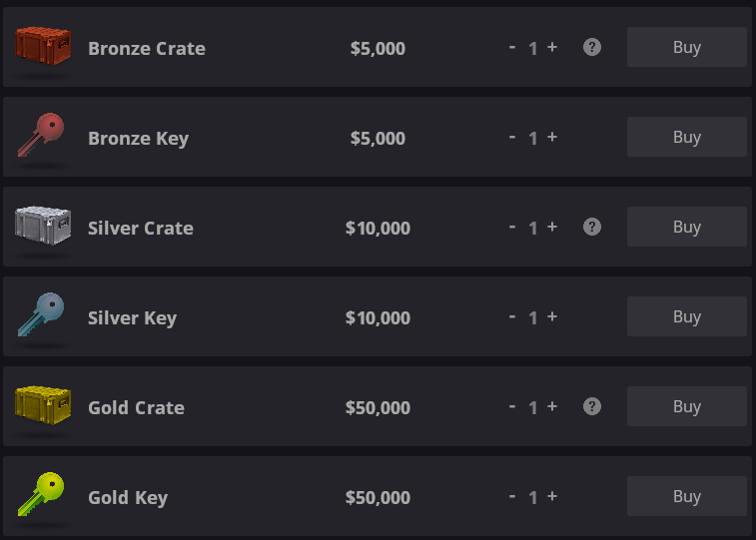This screenshot has width=756, height=540.
Task: Click the red Bronze Key icon
Action: click(41, 136)
